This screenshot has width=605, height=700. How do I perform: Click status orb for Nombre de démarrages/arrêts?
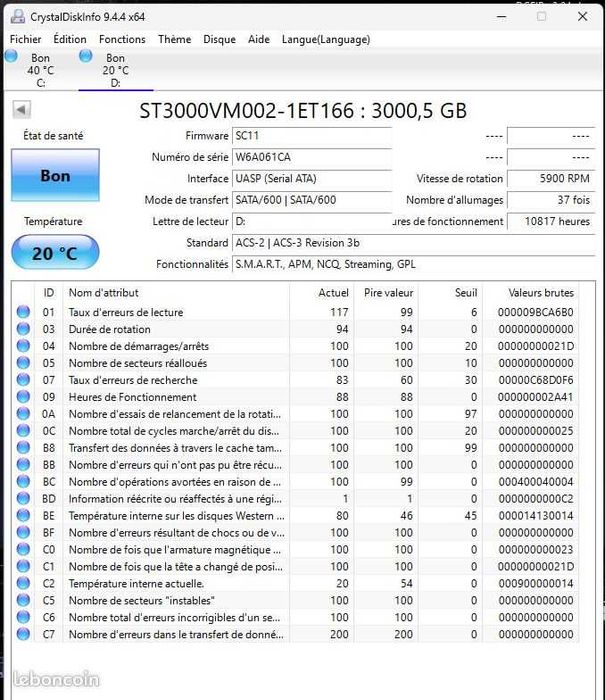point(23,346)
